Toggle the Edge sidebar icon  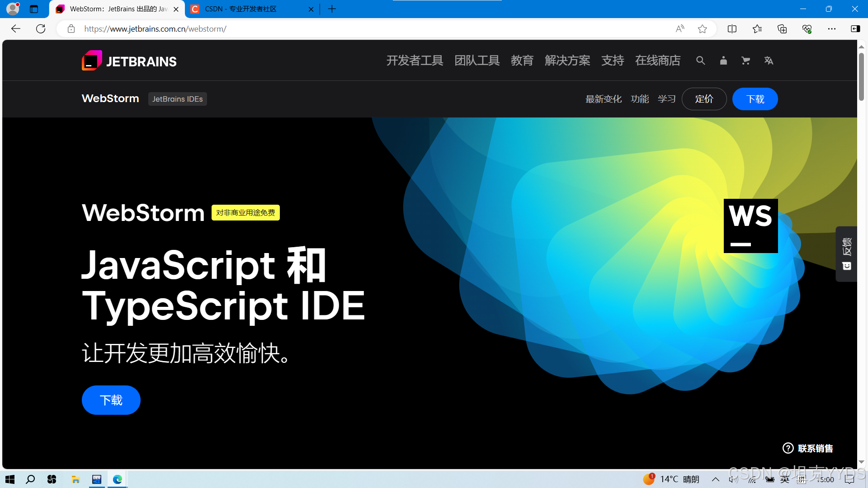(x=855, y=29)
